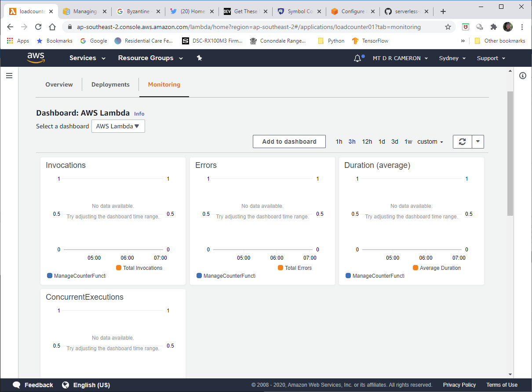Open the custom time range dropdown

click(430, 142)
